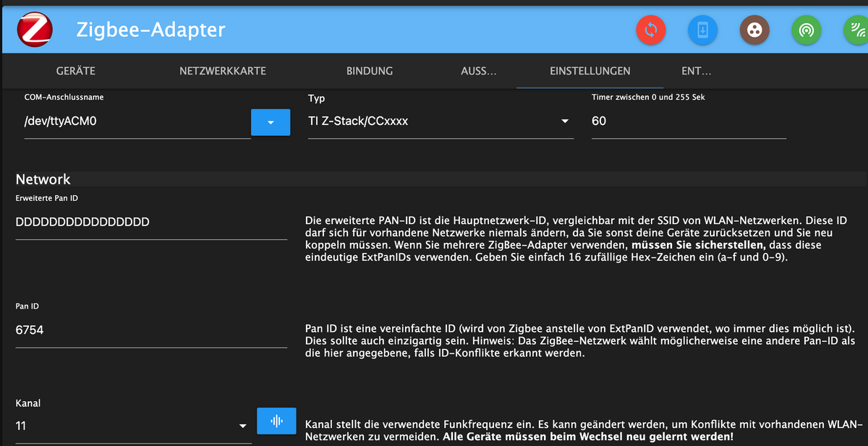Open the AUSS... tab
868x446 pixels.
[x=479, y=71]
